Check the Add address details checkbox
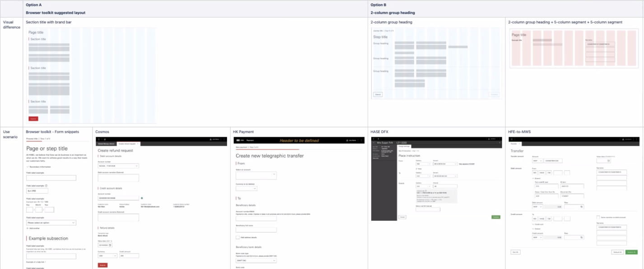Viewport: 644px width, 269px height. click(x=238, y=237)
